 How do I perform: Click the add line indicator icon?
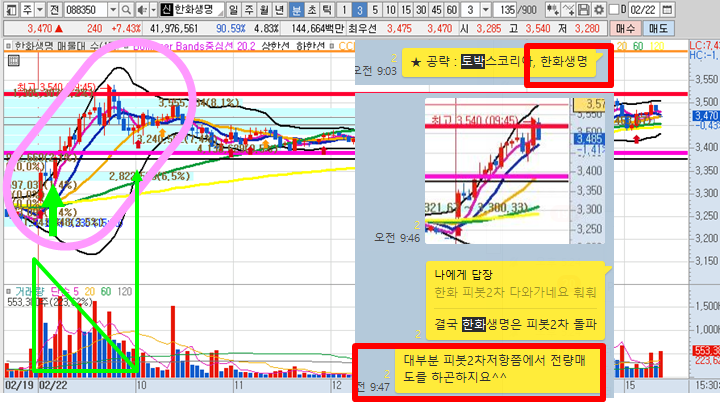click(x=568, y=10)
